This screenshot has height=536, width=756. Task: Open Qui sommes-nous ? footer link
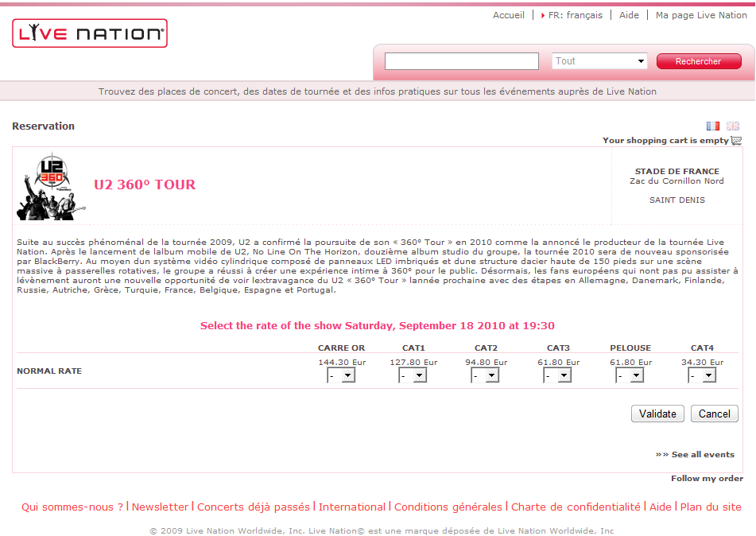pyautogui.click(x=72, y=507)
